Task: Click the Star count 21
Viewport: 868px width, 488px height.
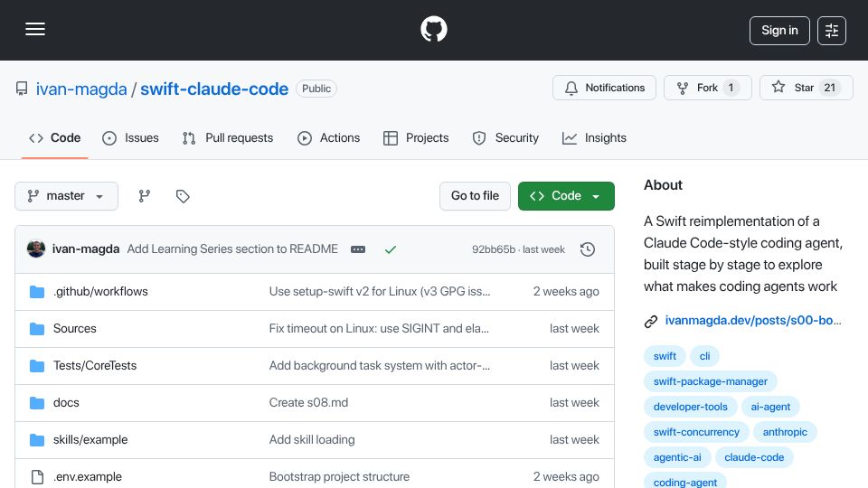Action: [830, 88]
